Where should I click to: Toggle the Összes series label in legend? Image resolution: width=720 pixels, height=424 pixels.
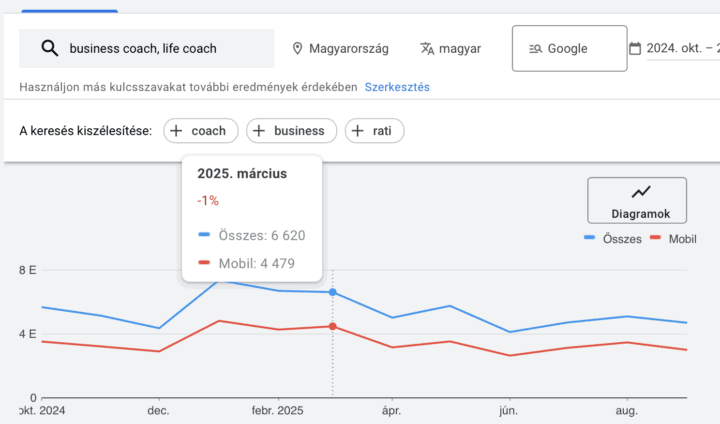(620, 239)
